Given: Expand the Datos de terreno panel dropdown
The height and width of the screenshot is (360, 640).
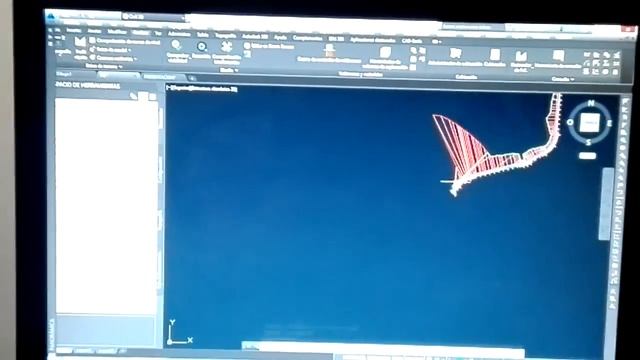Looking at the screenshot, I should point(104,66).
